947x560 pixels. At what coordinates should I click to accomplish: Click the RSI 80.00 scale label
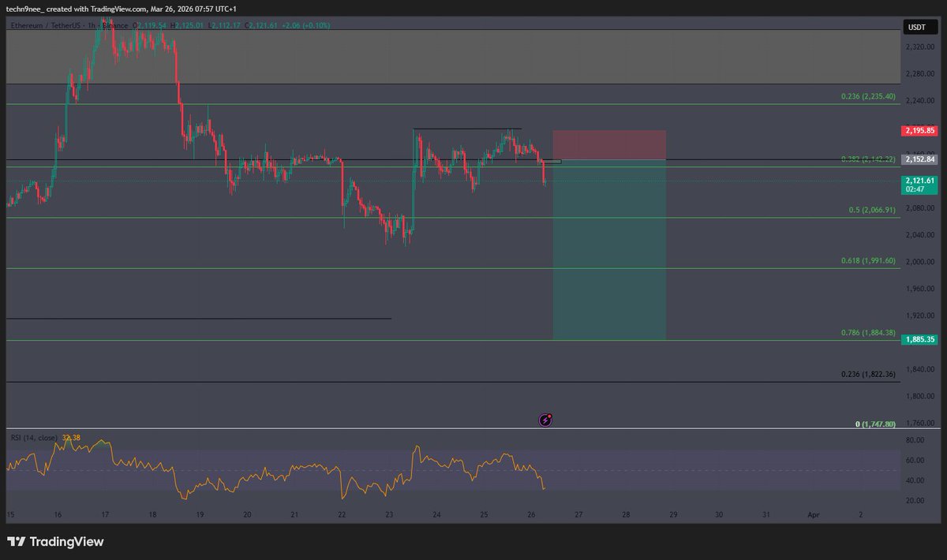pos(914,440)
